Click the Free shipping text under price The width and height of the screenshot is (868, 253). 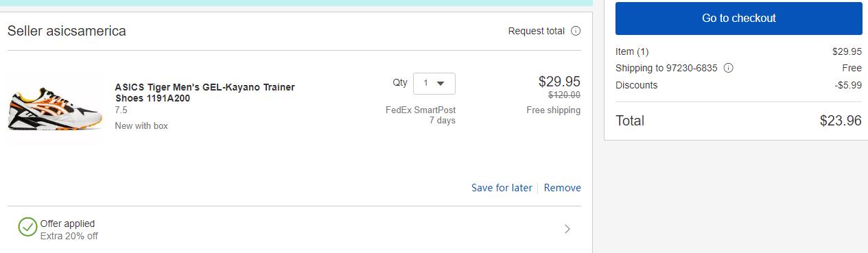coord(553,110)
